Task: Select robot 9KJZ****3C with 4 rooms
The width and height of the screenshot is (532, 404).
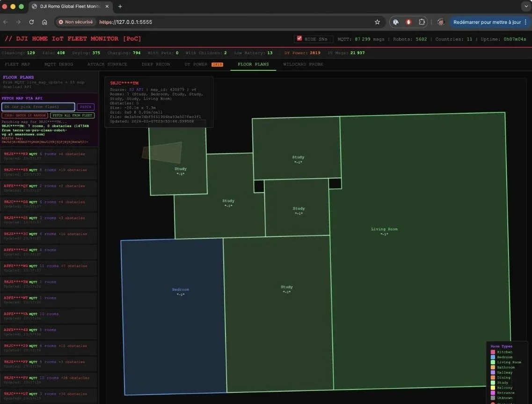Action: [x=49, y=235]
